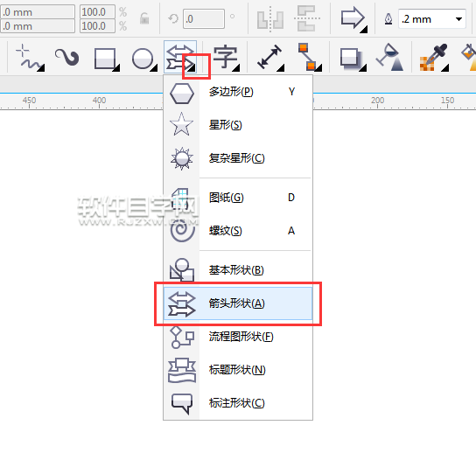476x467 pixels.
Task: Select the Rectangle tool
Action: pyautogui.click(x=106, y=59)
